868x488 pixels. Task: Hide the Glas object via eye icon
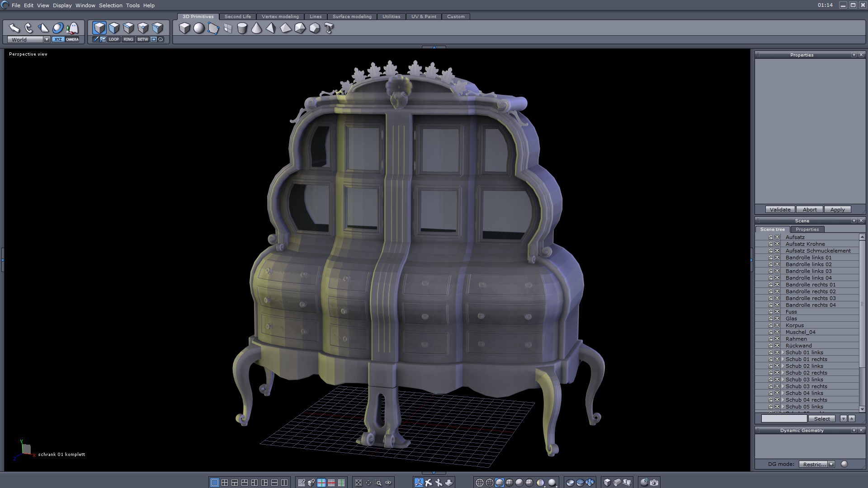[777, 319]
